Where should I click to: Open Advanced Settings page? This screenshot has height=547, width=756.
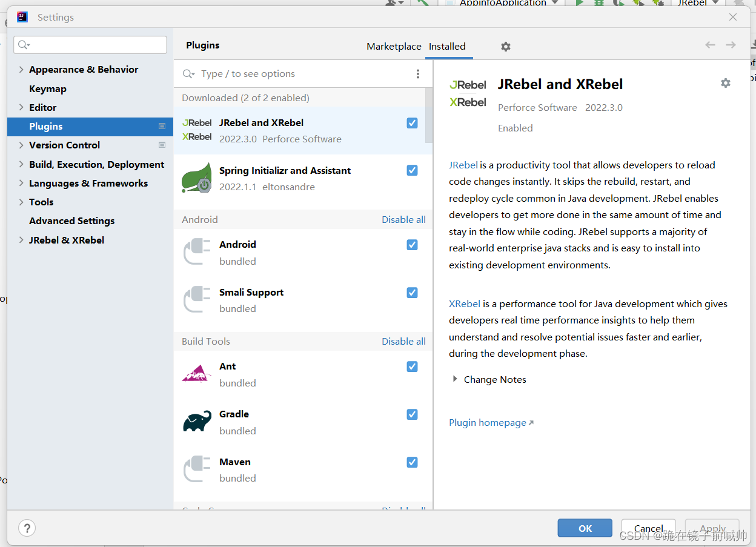[x=72, y=220]
